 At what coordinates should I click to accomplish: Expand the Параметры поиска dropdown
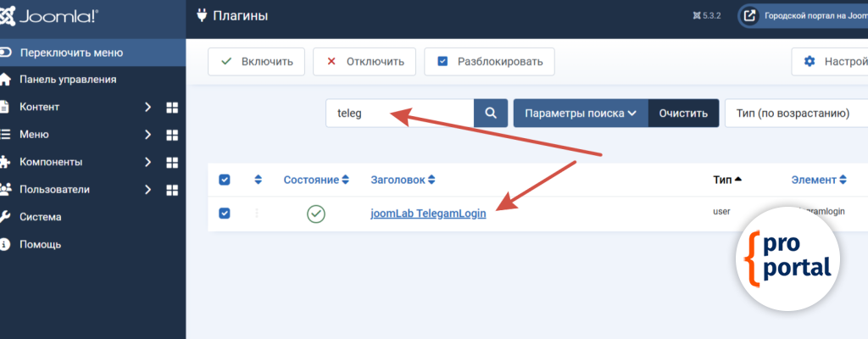click(x=580, y=113)
